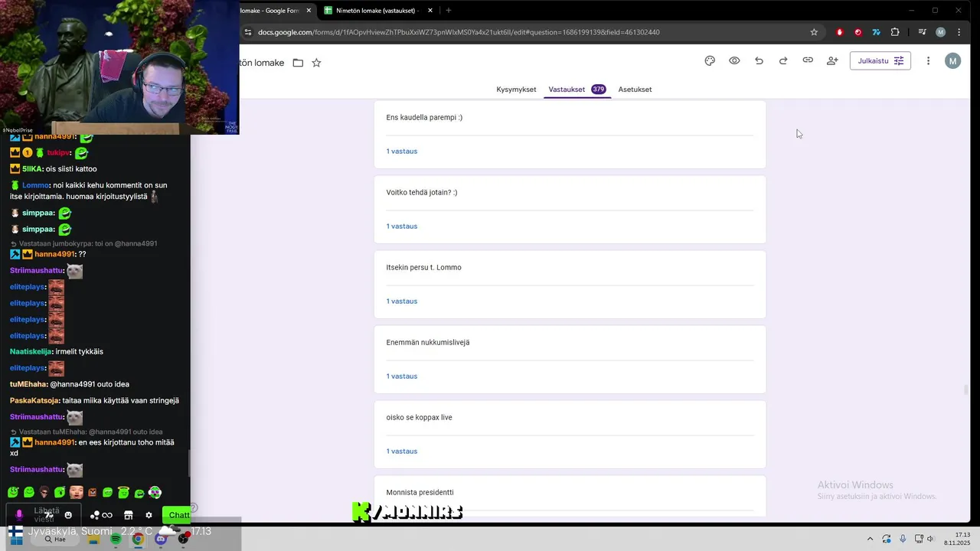Add collaborators with the person-plus icon
This screenshot has height=551, width=980.
(x=832, y=61)
